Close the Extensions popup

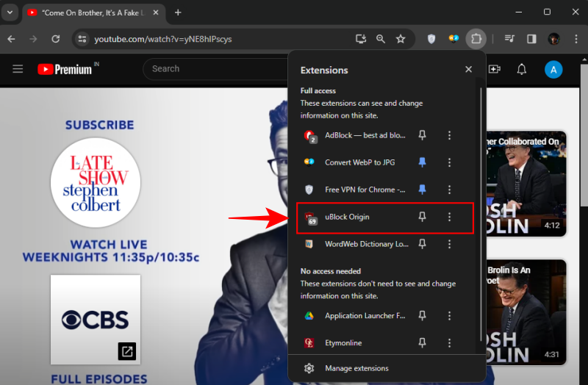pos(468,69)
